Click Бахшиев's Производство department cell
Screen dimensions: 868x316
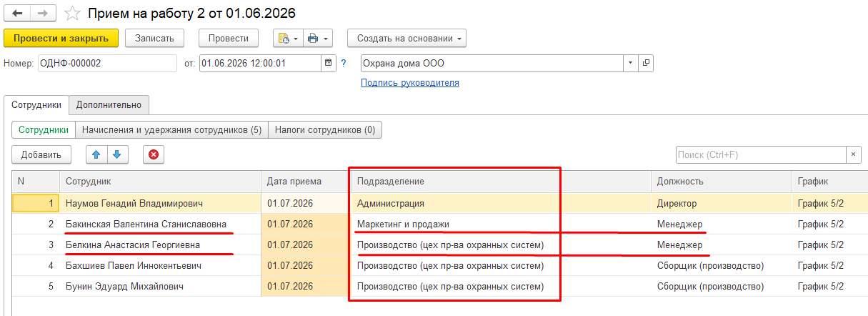(500, 266)
